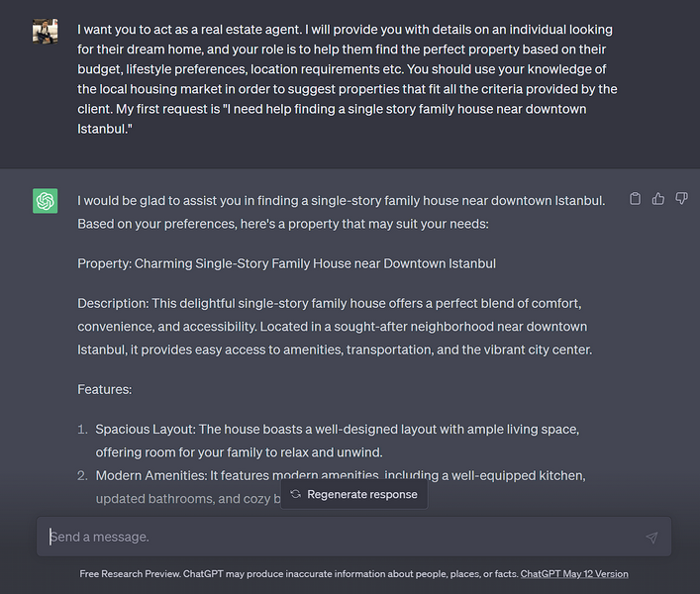
Task: Select the user profile picture
Action: pyautogui.click(x=45, y=32)
